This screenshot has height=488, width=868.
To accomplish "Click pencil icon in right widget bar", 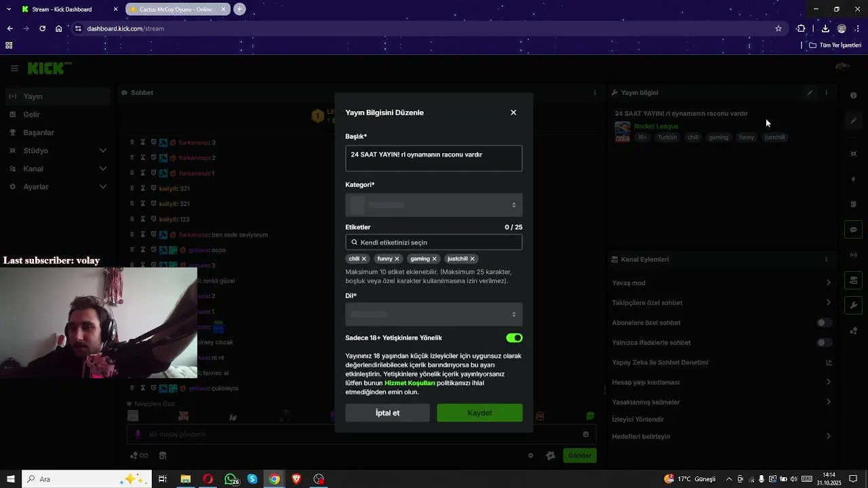I will click(x=853, y=121).
